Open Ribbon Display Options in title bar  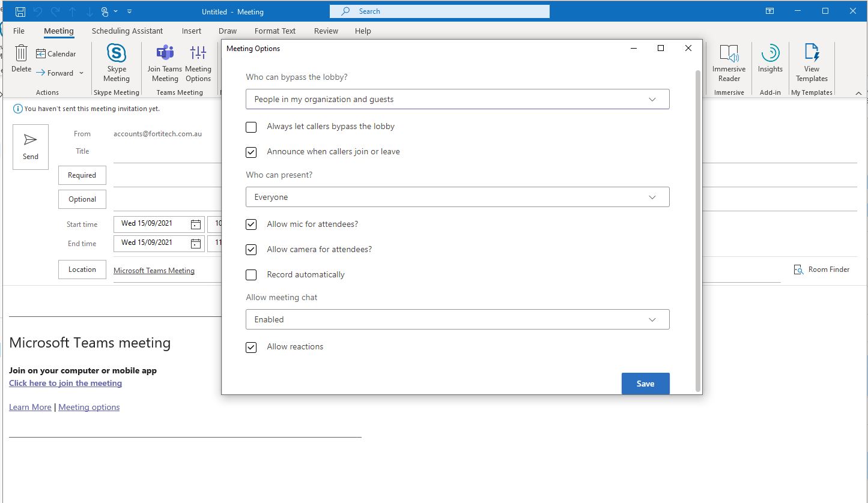tap(769, 11)
